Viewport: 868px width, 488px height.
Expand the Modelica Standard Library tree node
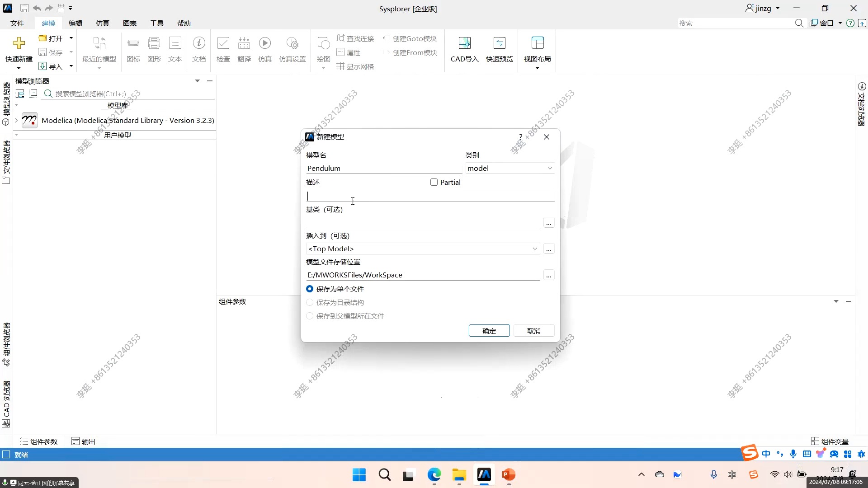pyautogui.click(x=16, y=120)
